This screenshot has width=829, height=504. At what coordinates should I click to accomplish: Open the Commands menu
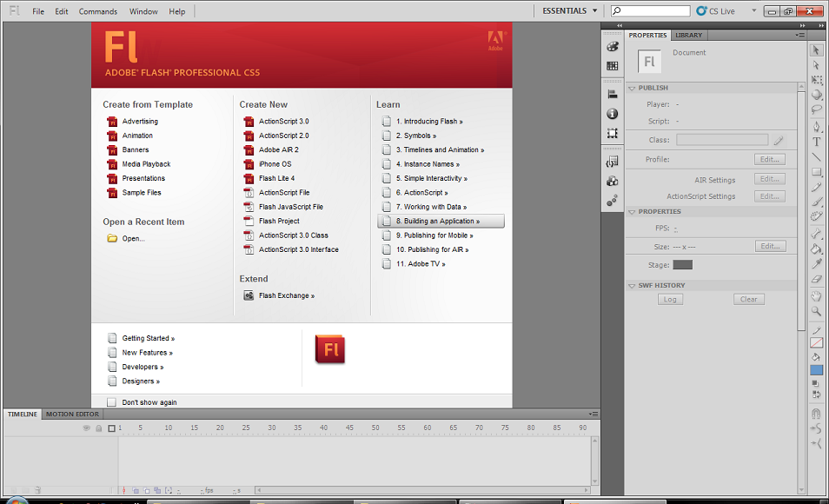pyautogui.click(x=97, y=10)
